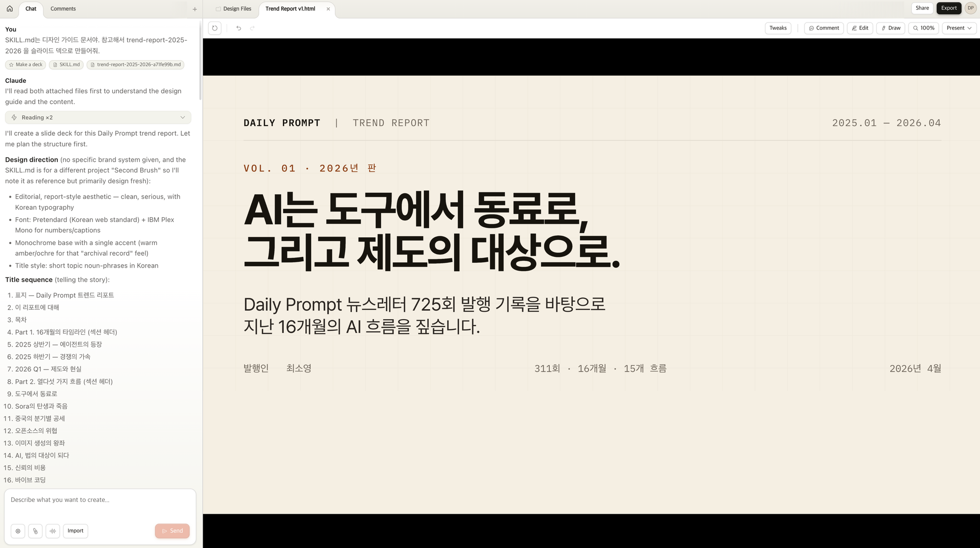Toggle Comment mode in toolbar
The width and height of the screenshot is (980, 548).
tap(824, 28)
